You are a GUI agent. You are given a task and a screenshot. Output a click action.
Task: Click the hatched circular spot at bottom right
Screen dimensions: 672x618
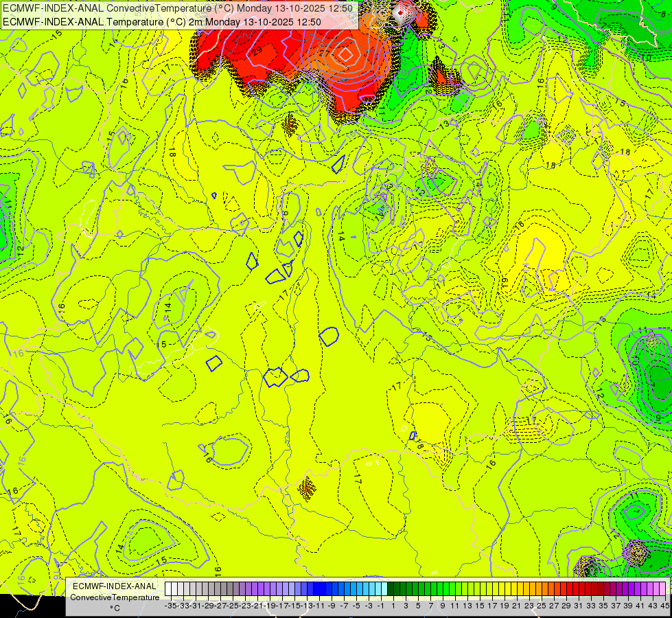coord(636,551)
